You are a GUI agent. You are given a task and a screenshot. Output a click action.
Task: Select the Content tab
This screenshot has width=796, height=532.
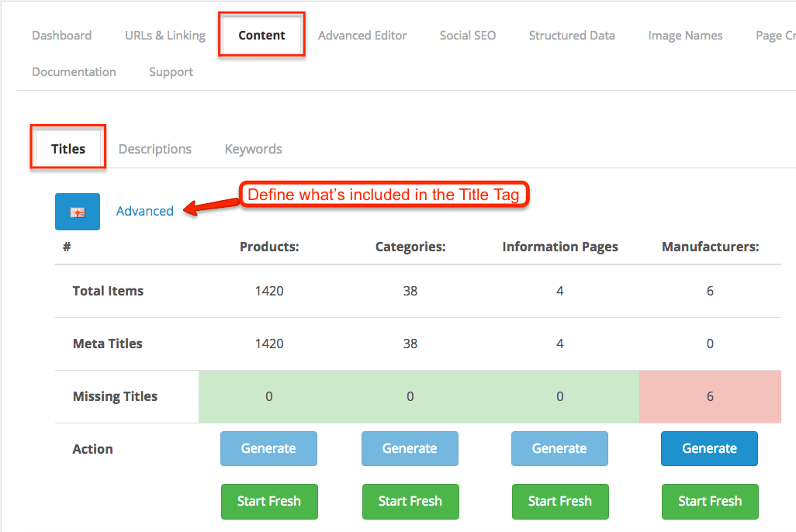click(262, 36)
